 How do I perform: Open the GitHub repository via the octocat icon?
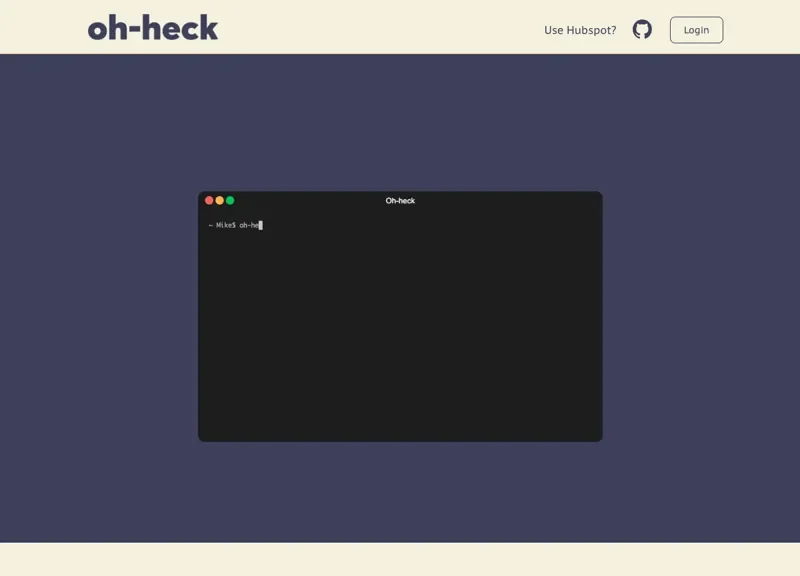click(x=641, y=29)
